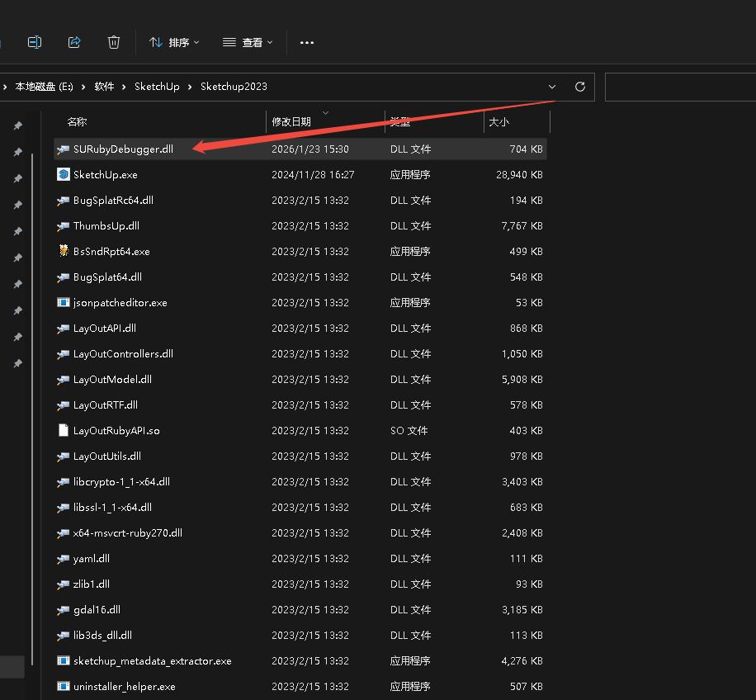Screen dimensions: 756x700
Task: Select the SURubyDebugger.dll file icon
Action: pos(64,149)
